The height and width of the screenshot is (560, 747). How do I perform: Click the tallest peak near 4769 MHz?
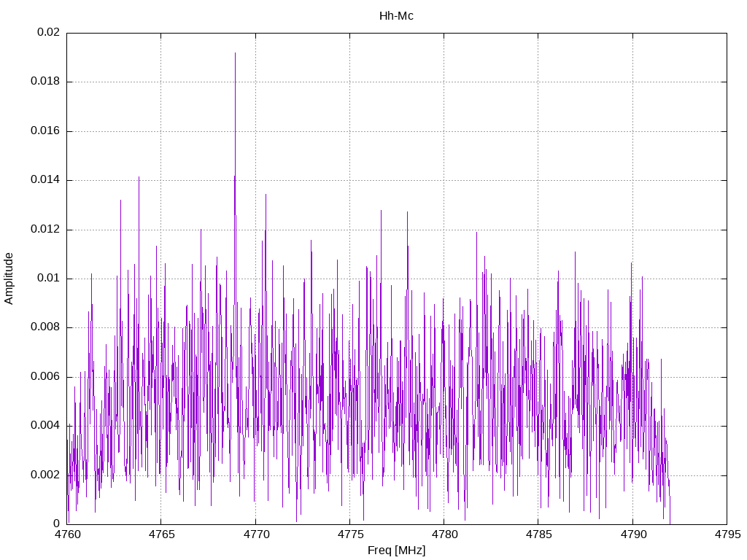tap(235, 53)
